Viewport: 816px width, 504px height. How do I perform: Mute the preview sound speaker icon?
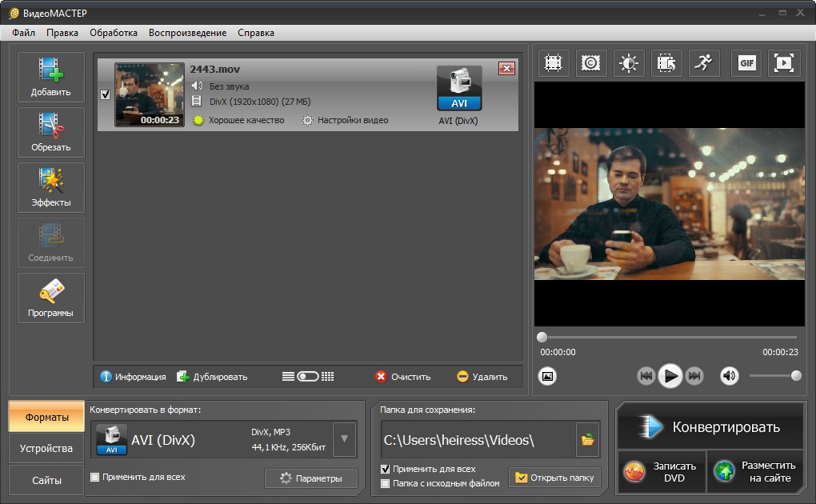730,376
